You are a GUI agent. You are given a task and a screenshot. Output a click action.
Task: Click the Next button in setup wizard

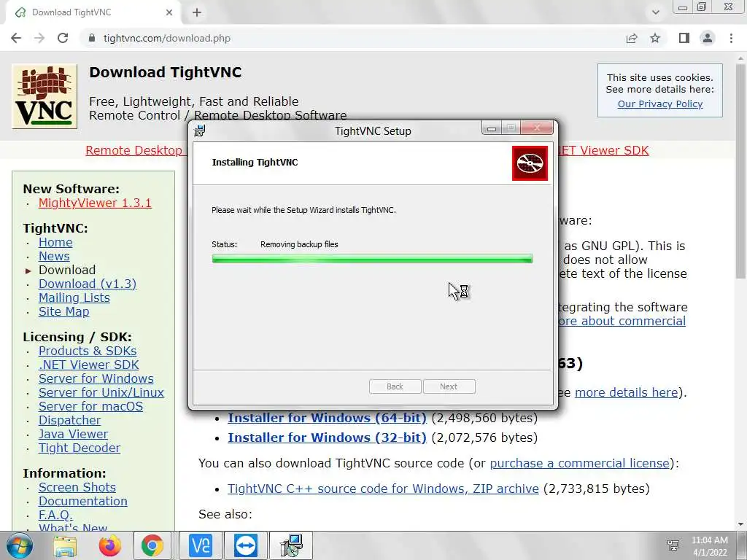click(x=449, y=386)
